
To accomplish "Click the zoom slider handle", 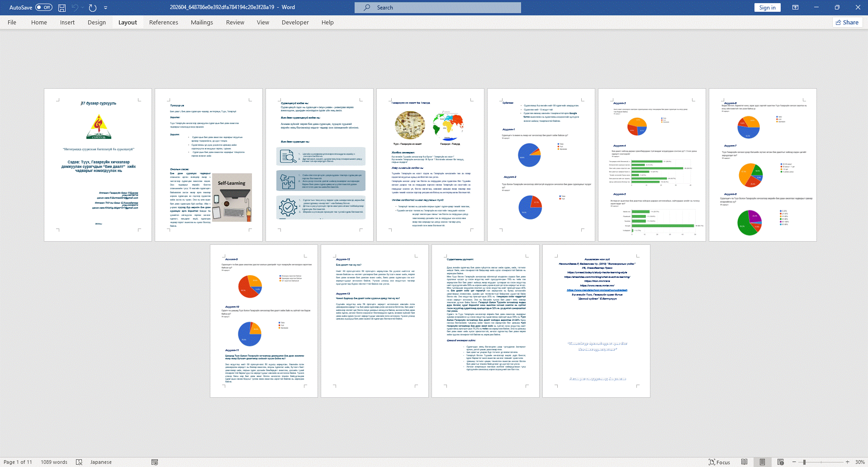I will point(804,462).
